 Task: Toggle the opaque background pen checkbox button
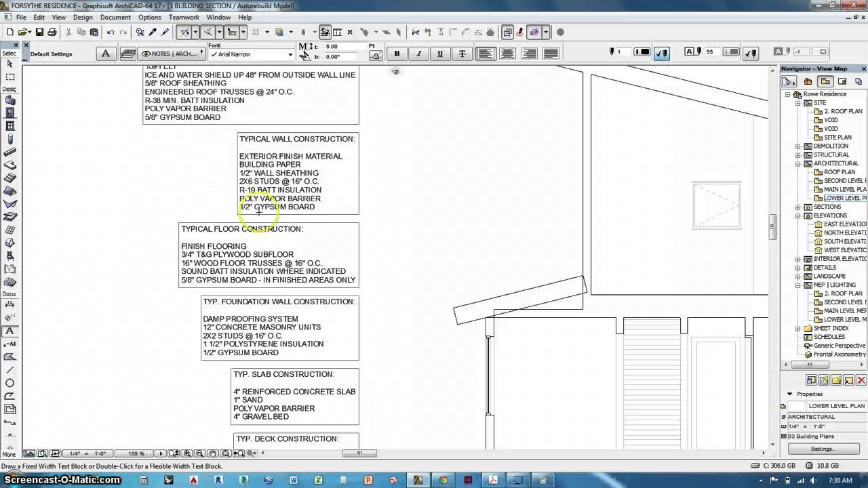click(x=750, y=52)
